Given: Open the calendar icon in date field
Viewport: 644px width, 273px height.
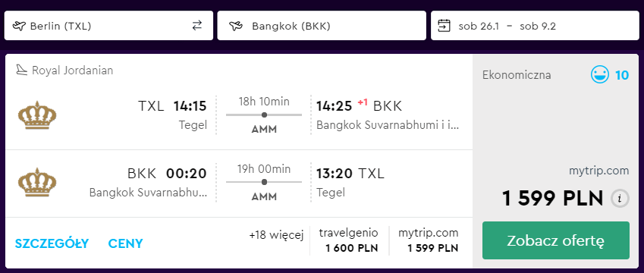Looking at the screenshot, I should [x=445, y=26].
